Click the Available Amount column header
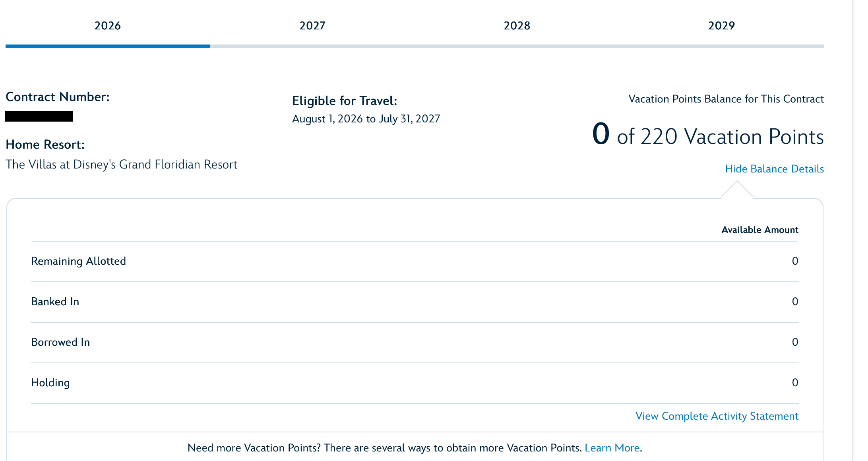Viewport: 868px width, 461px height. click(x=760, y=230)
